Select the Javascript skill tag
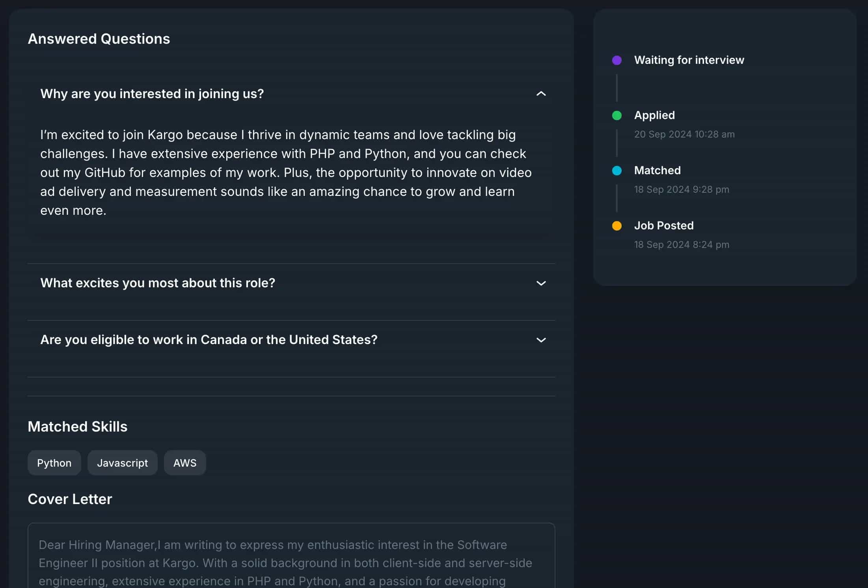This screenshot has width=868, height=588. coord(122,463)
